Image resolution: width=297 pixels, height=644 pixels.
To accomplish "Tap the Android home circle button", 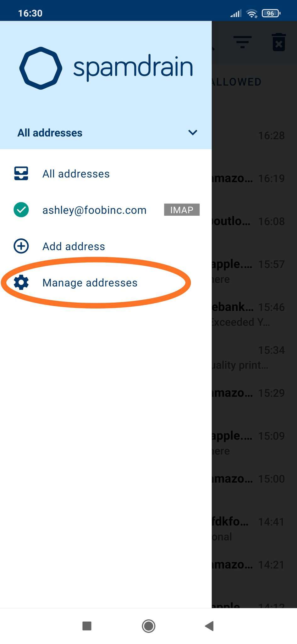I will pos(148,626).
